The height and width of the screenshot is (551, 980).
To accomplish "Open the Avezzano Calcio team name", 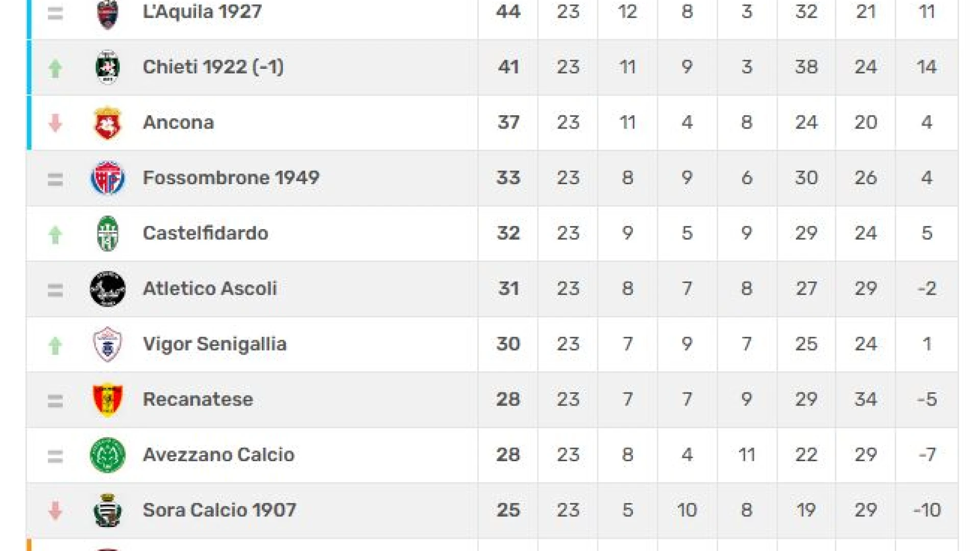I will 218,455.
